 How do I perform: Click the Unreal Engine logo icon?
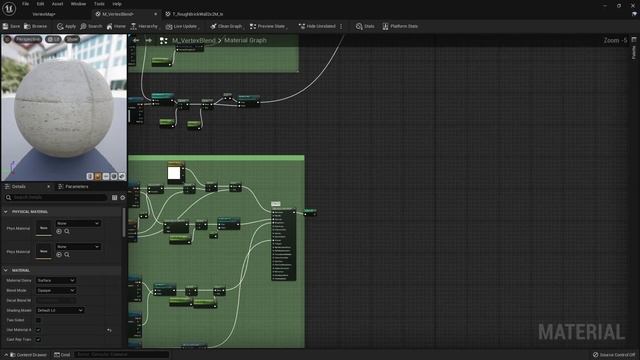(9, 8)
